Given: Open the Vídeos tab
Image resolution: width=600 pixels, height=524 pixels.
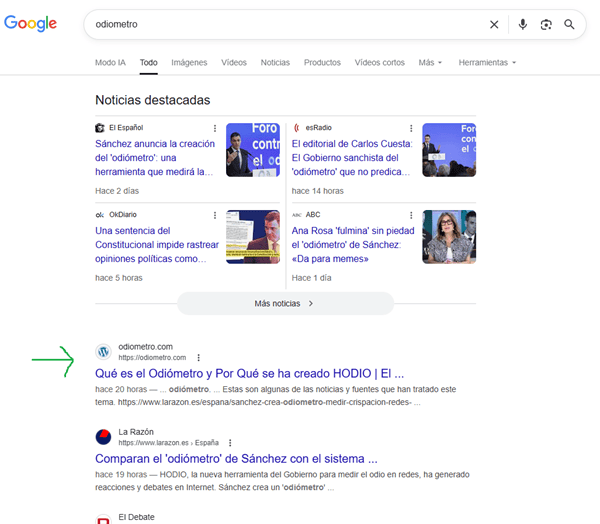Looking at the screenshot, I should [234, 62].
